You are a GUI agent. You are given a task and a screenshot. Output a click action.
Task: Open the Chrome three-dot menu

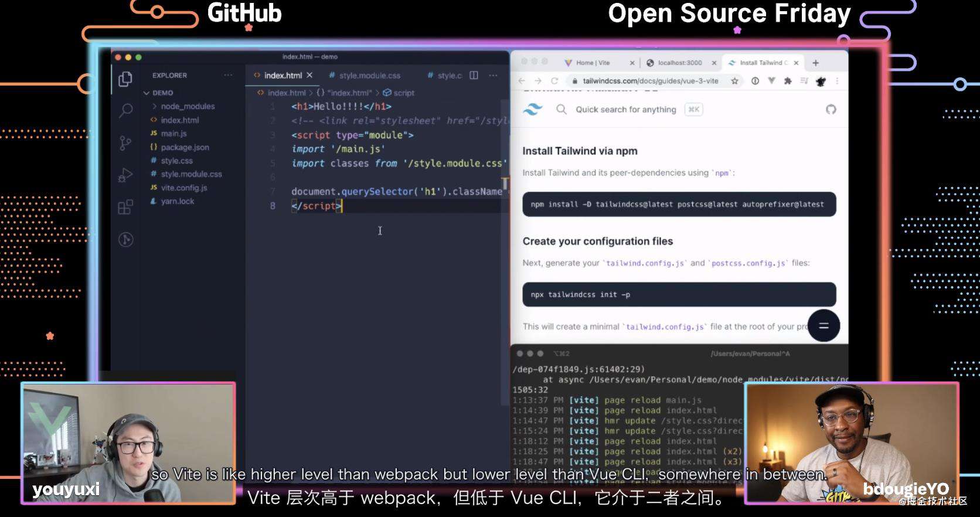[x=837, y=81]
